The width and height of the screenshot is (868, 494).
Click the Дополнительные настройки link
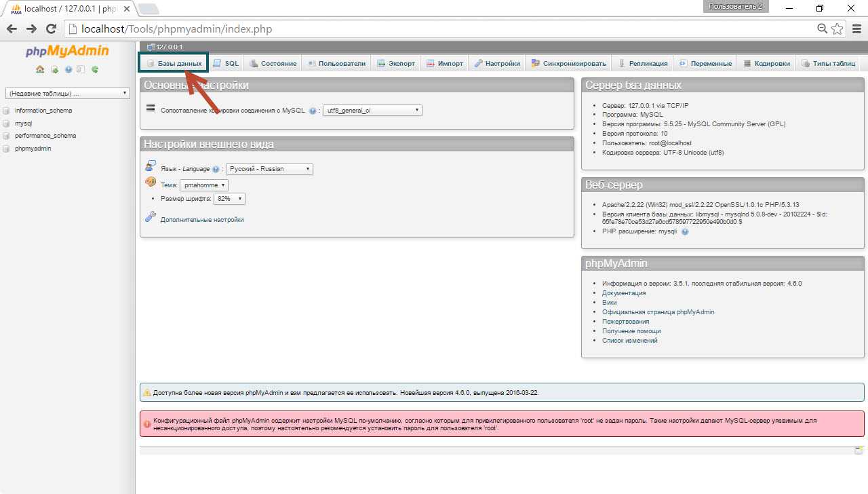[202, 220]
